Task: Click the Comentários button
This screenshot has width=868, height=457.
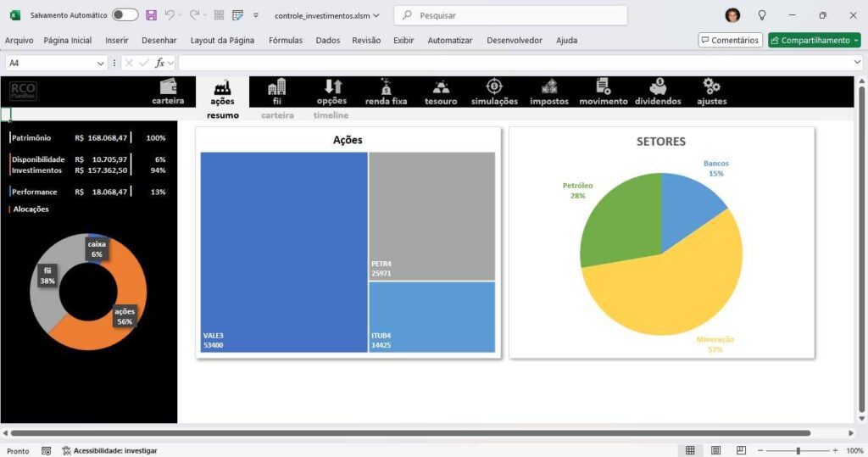Action: (x=730, y=40)
